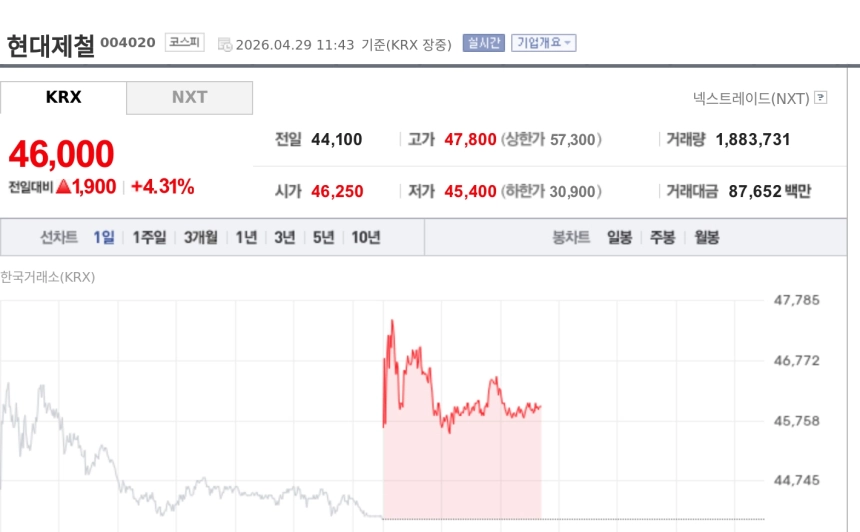The width and height of the screenshot is (860, 532).
Task: Choose the 10년 chart range
Action: (x=365, y=237)
